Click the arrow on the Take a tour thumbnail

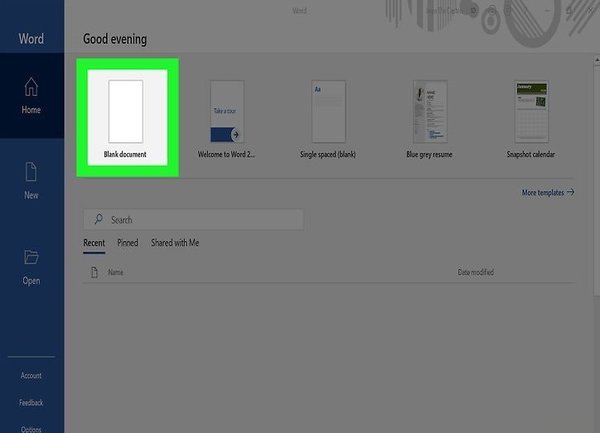236,135
